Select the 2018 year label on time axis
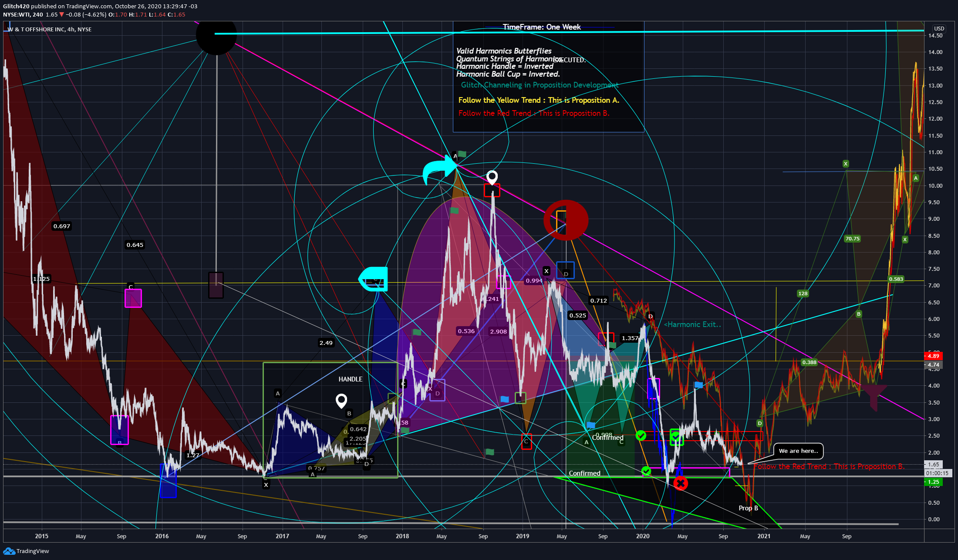Image resolution: width=958 pixels, height=560 pixels. click(402, 536)
